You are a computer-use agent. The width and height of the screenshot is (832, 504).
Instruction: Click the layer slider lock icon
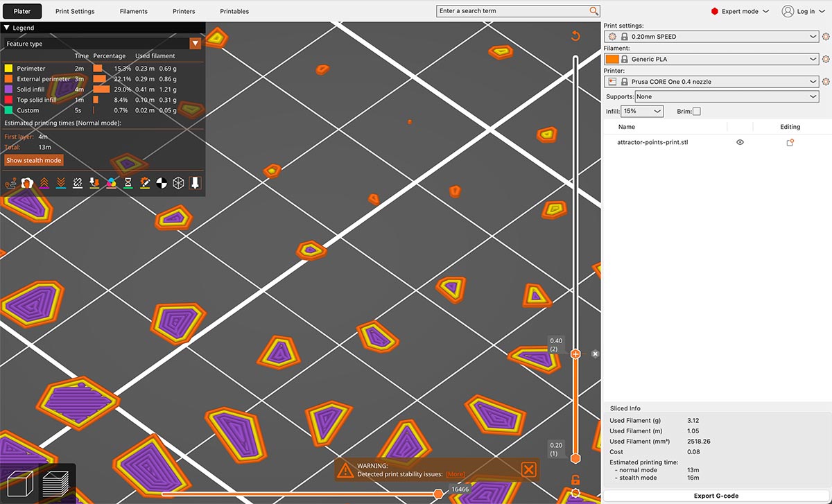tap(575, 480)
